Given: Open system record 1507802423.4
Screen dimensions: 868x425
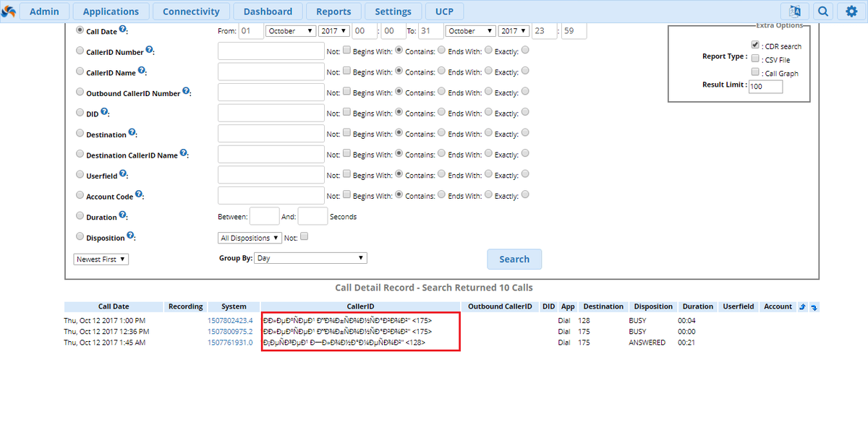Looking at the screenshot, I should click(x=230, y=320).
